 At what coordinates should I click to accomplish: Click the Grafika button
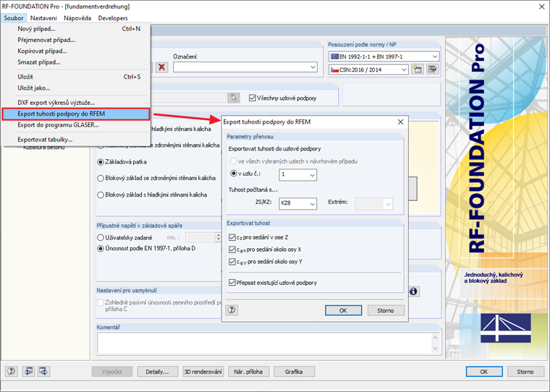click(x=294, y=372)
